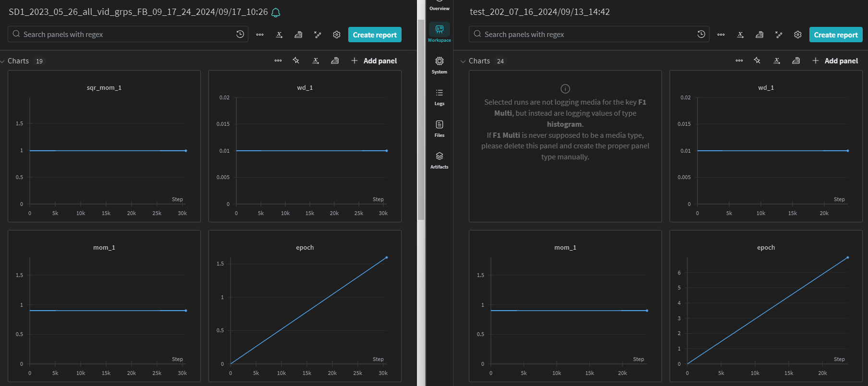The height and width of the screenshot is (386, 868).
Task: Click bell notification icon beside run title
Action: coord(276,12)
